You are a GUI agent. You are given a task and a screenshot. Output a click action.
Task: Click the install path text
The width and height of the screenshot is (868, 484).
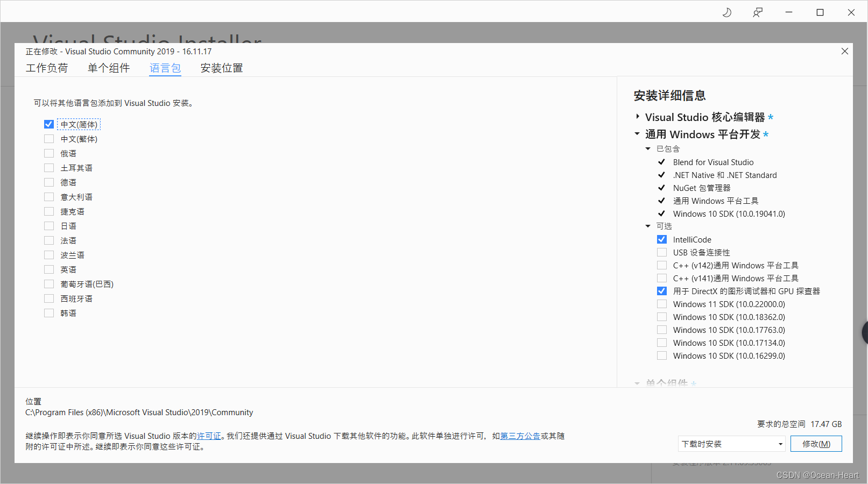(139, 412)
